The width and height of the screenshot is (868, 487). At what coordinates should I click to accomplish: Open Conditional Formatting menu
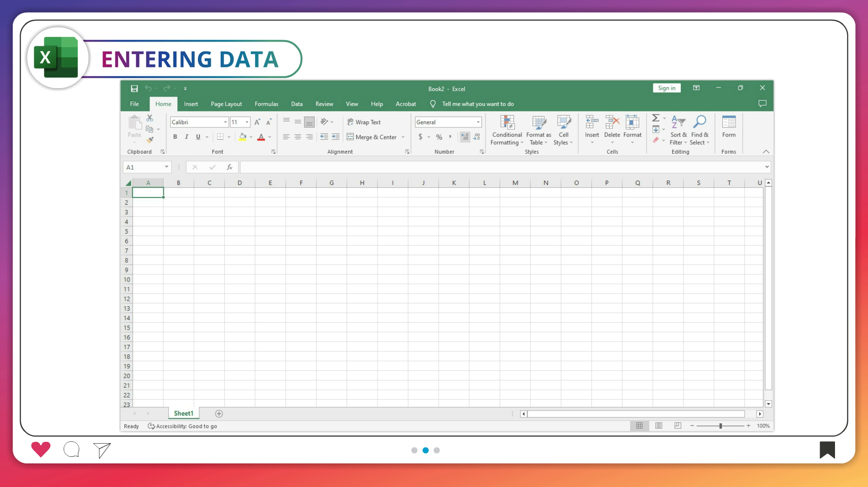[x=507, y=130]
